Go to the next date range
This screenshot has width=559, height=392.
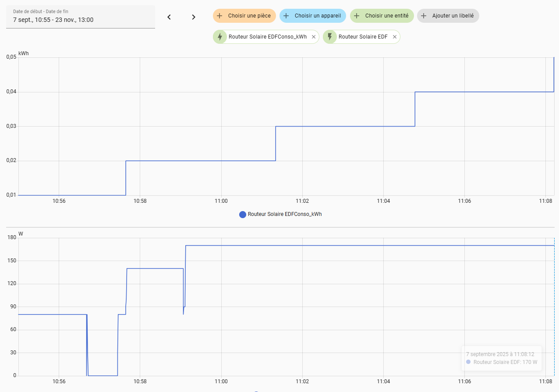(x=194, y=17)
